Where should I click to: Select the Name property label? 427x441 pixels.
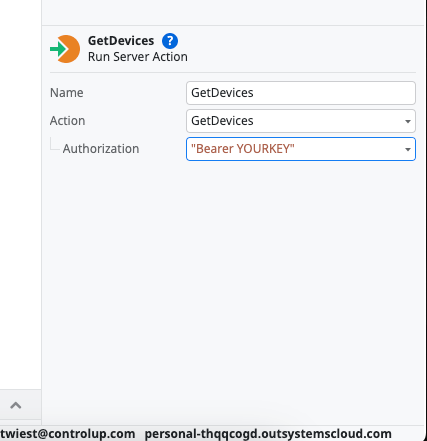[67, 93]
